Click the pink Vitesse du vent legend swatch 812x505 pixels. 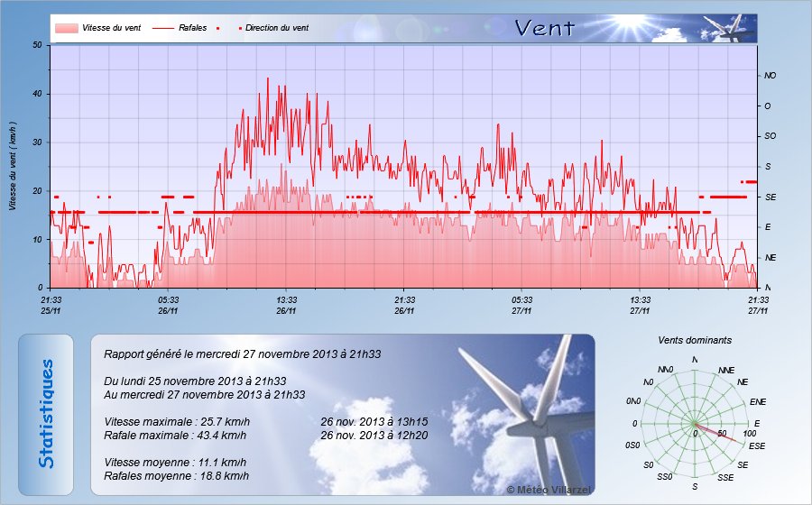(x=66, y=28)
